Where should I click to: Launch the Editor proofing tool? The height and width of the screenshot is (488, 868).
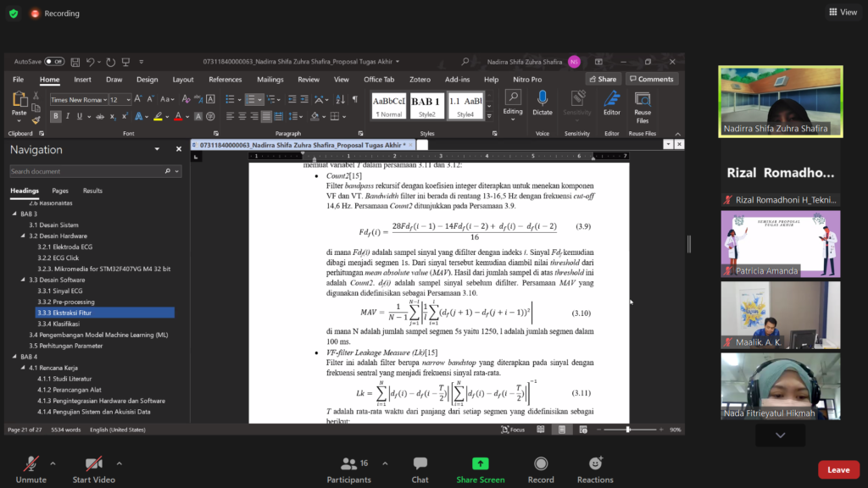(611, 99)
